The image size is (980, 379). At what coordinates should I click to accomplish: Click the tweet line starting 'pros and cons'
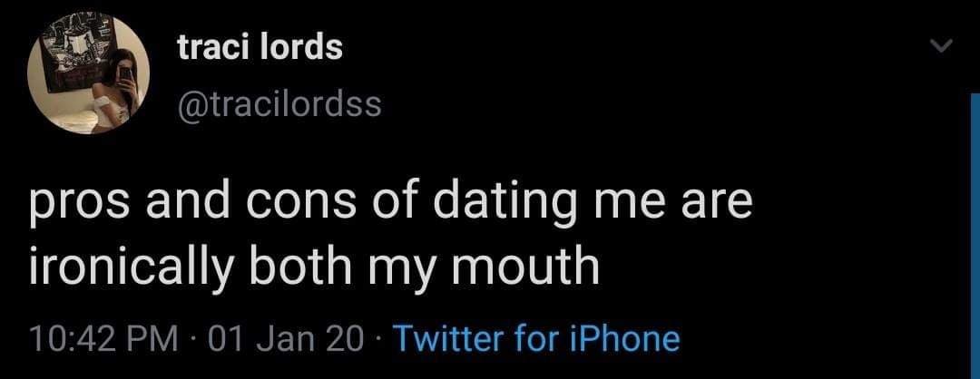[390, 203]
